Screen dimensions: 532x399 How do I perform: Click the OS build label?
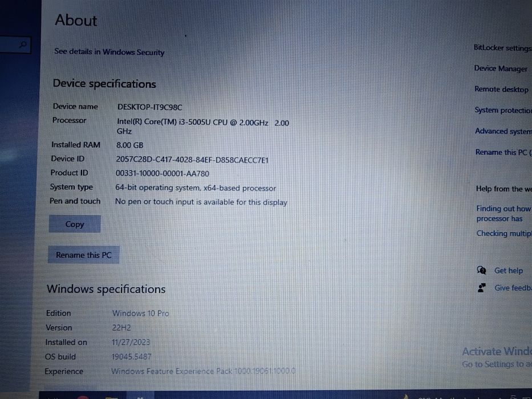[x=60, y=357]
